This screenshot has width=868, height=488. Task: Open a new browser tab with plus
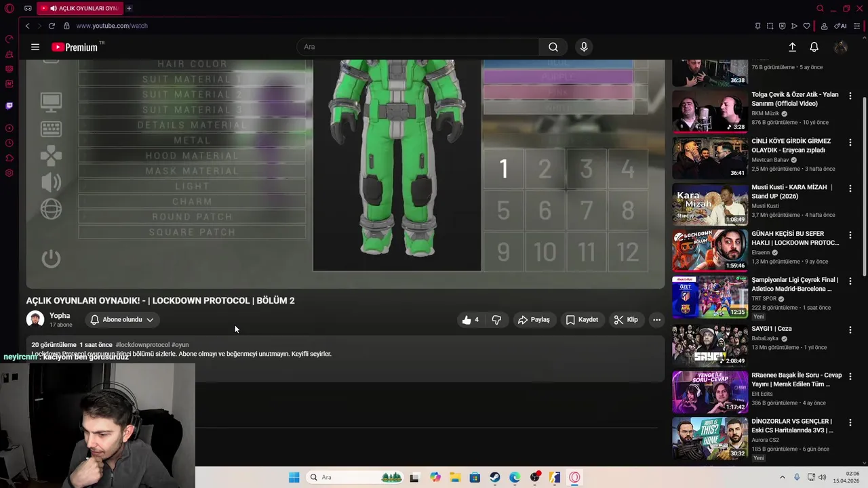click(129, 8)
